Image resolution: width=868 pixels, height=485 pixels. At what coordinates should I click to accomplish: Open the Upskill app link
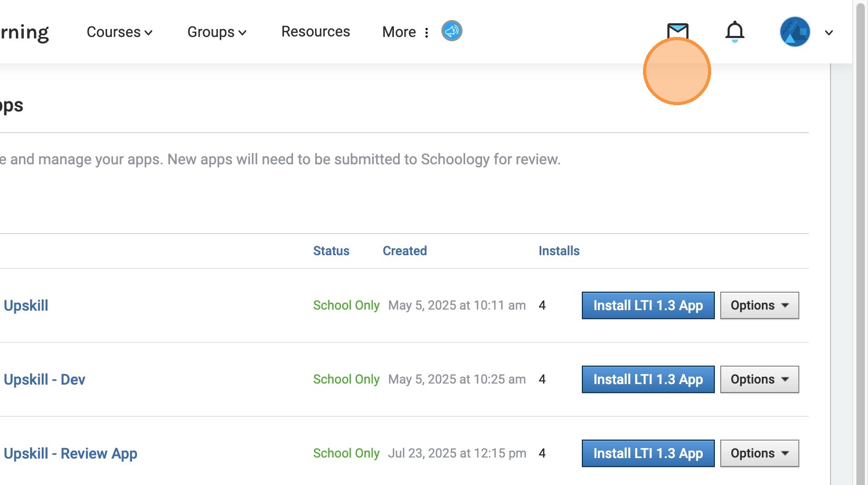click(26, 305)
